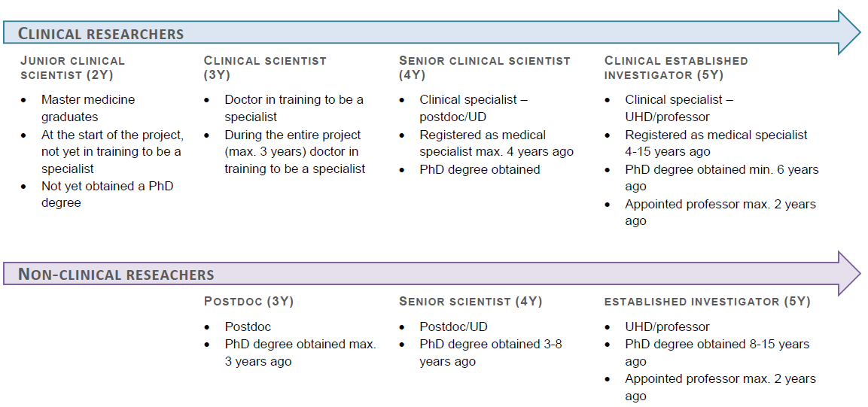Image resolution: width=868 pixels, height=407 pixels.
Task: Click the Clinical specialist – postdoc/UD bullet
Action: (474, 108)
